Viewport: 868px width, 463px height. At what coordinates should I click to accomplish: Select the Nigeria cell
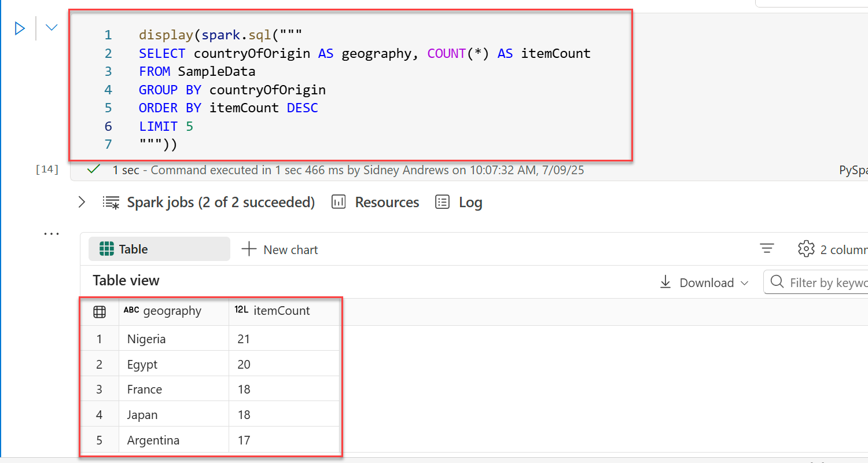[x=174, y=339]
